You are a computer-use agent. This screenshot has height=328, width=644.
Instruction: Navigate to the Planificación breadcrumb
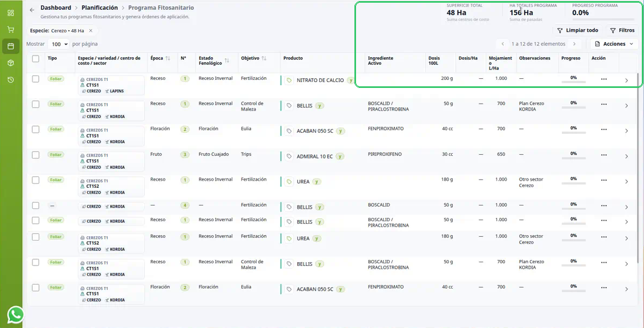click(x=100, y=8)
